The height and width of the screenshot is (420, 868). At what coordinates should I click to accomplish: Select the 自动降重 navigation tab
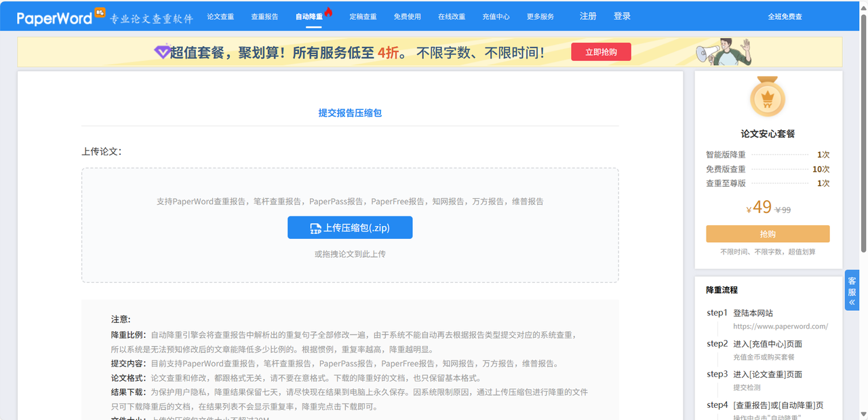(309, 16)
